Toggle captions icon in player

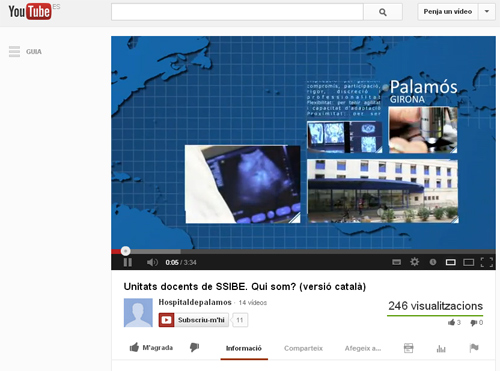point(396,262)
